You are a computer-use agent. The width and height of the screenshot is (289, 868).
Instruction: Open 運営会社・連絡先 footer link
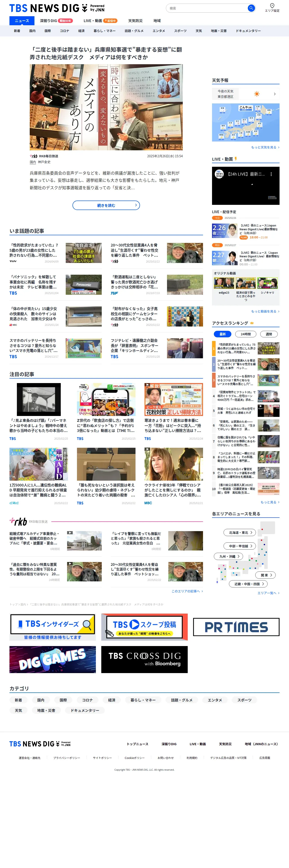tap(29, 758)
